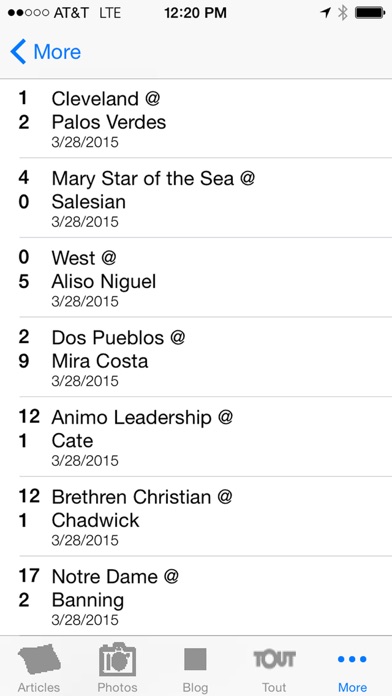Screen dimensions: 392x696
Task: Tap the More three-dots icon
Action: tap(352, 659)
